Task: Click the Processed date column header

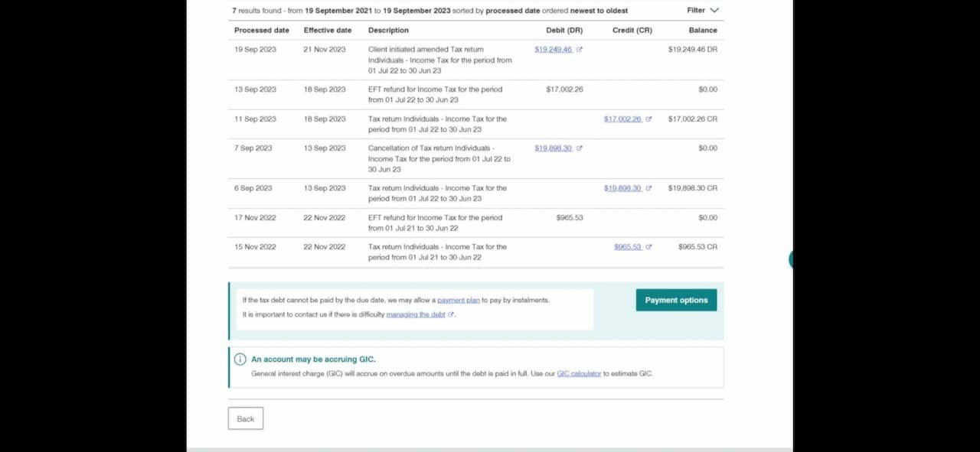Action: coord(262,31)
